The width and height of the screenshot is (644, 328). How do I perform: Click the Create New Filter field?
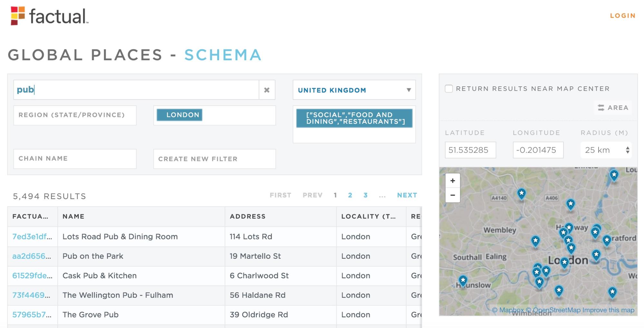pyautogui.click(x=215, y=159)
